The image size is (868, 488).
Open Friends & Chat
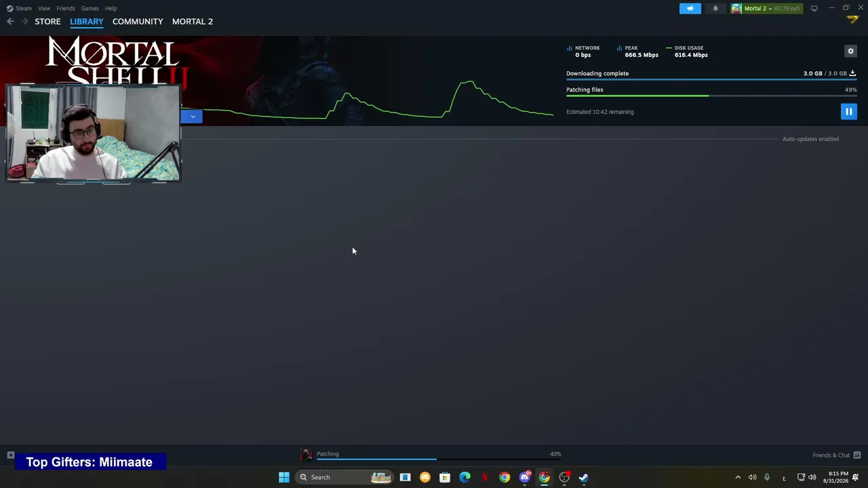837,455
